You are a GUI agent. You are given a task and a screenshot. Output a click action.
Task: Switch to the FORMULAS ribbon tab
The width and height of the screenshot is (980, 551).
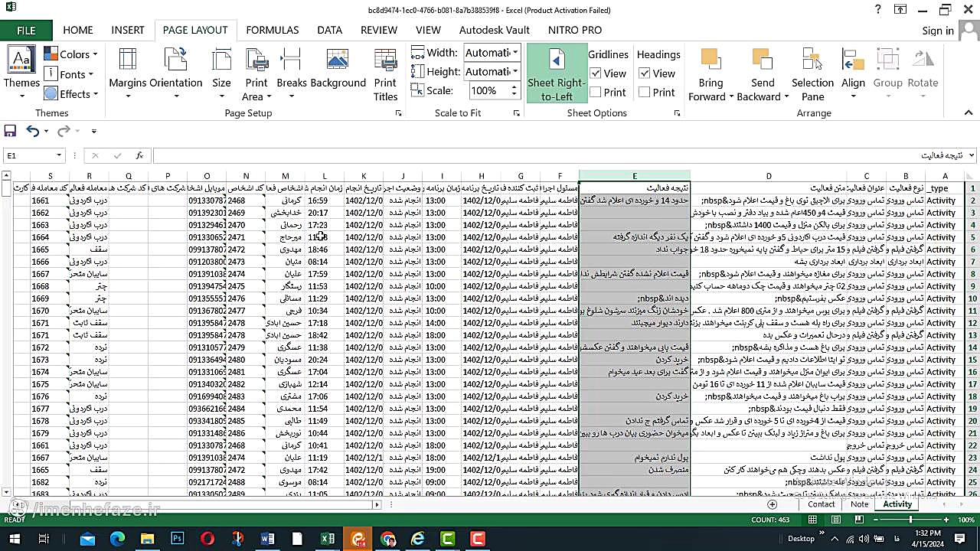point(272,30)
